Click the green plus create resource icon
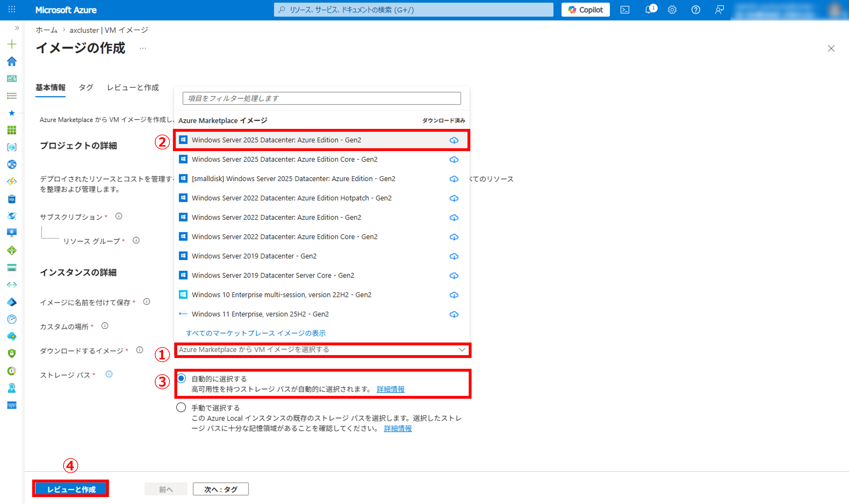The image size is (849, 504). [12, 44]
